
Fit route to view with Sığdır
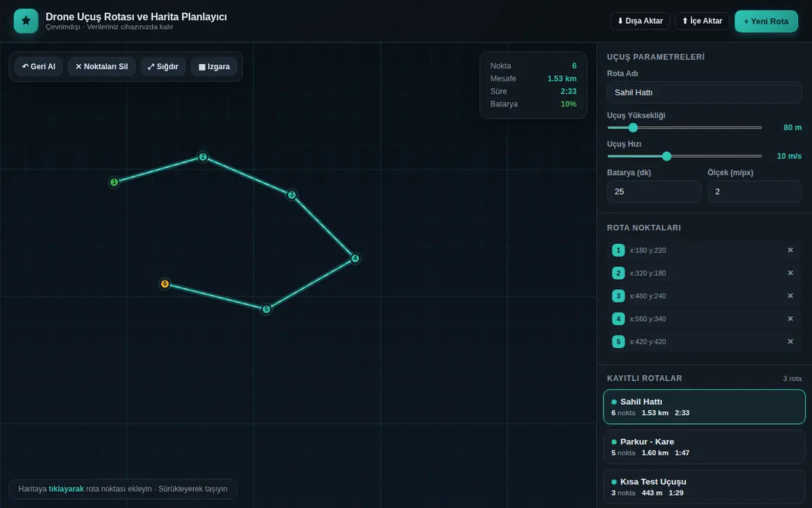pyautogui.click(x=163, y=67)
